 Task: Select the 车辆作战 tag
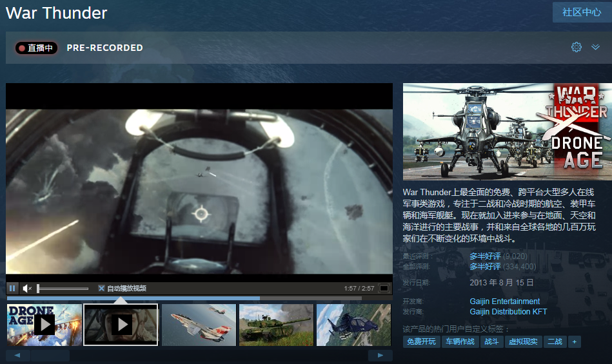pos(460,342)
